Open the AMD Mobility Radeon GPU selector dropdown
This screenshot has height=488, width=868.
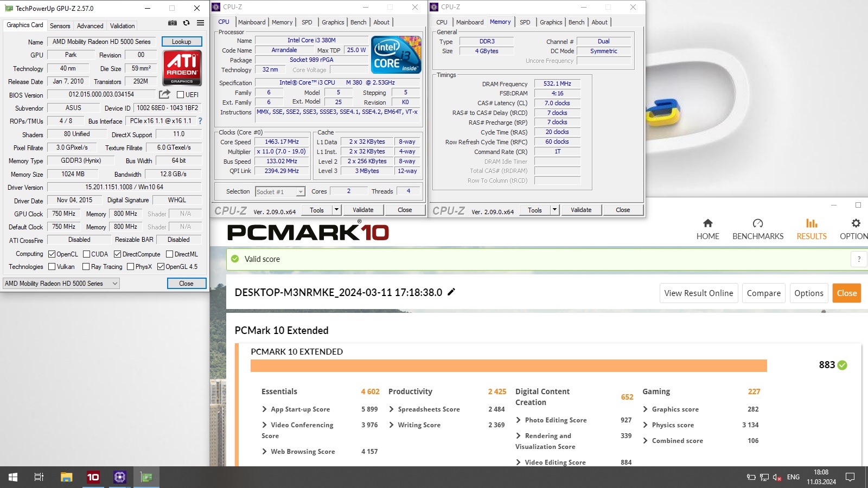click(61, 283)
